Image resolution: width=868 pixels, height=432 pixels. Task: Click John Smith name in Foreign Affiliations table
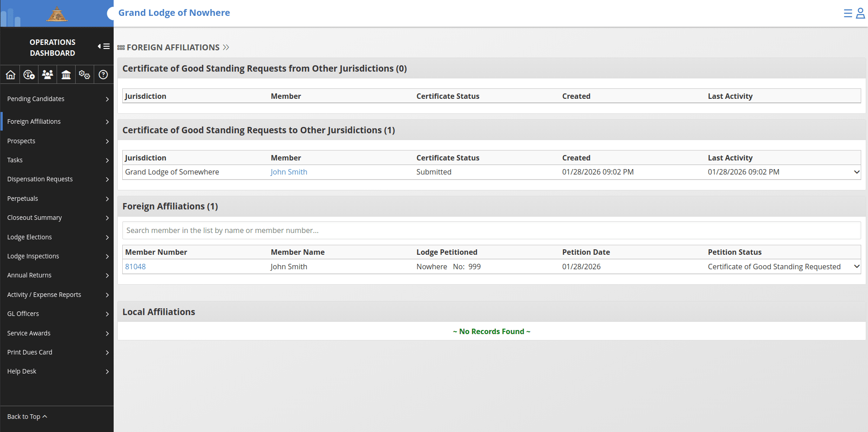(x=289, y=267)
